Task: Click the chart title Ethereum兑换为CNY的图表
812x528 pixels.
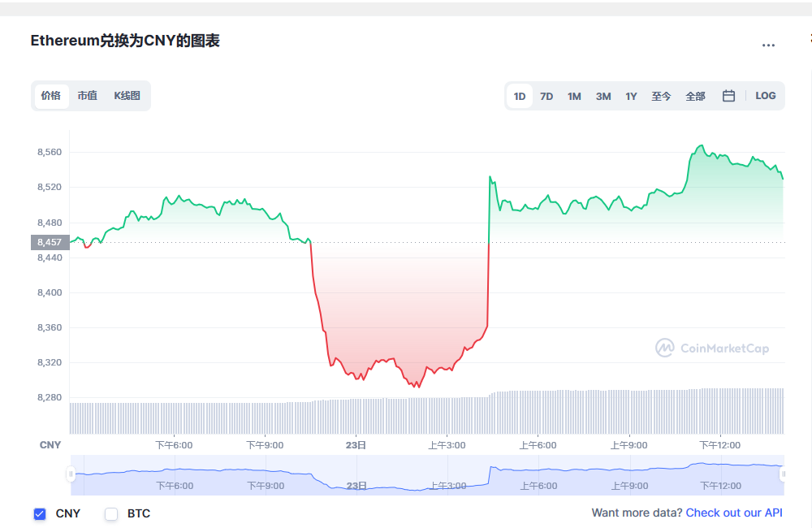Action: pyautogui.click(x=125, y=41)
